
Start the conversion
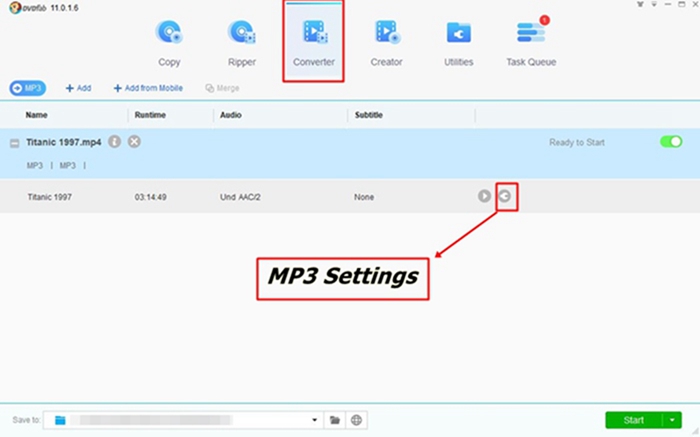pyautogui.click(x=633, y=421)
